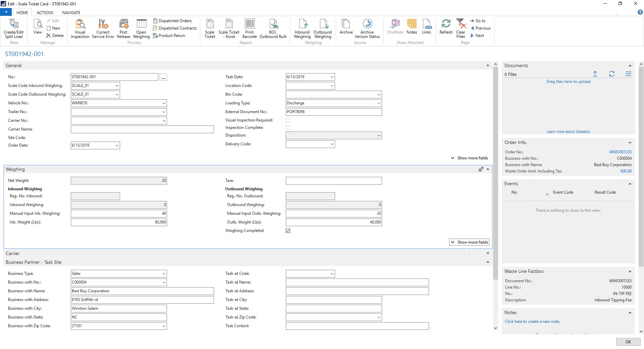Click Product Return

click(169, 36)
